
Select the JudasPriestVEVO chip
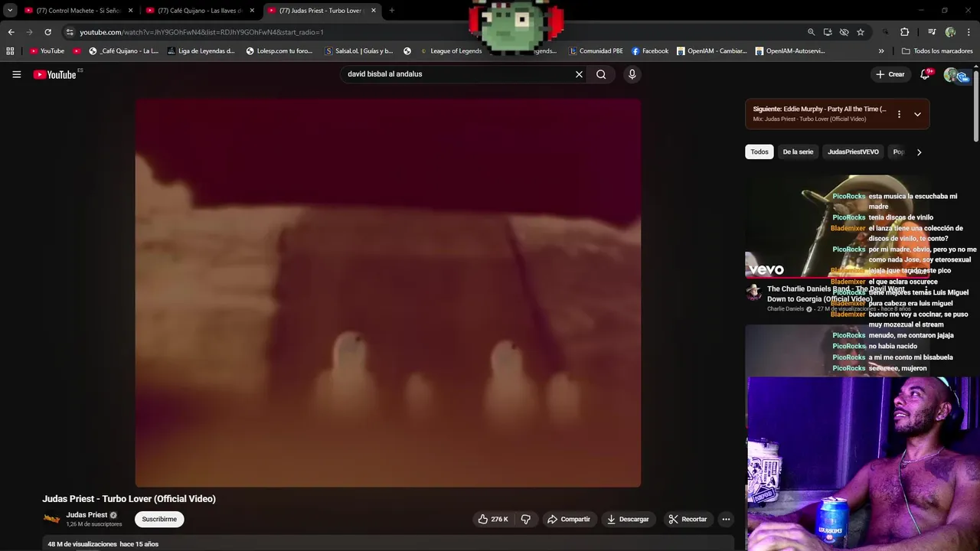pyautogui.click(x=853, y=152)
